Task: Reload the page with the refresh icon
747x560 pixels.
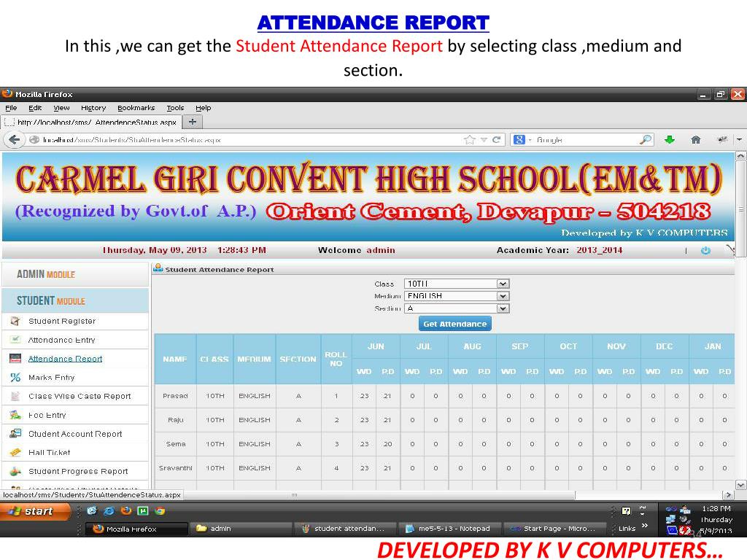Action: tap(496, 139)
